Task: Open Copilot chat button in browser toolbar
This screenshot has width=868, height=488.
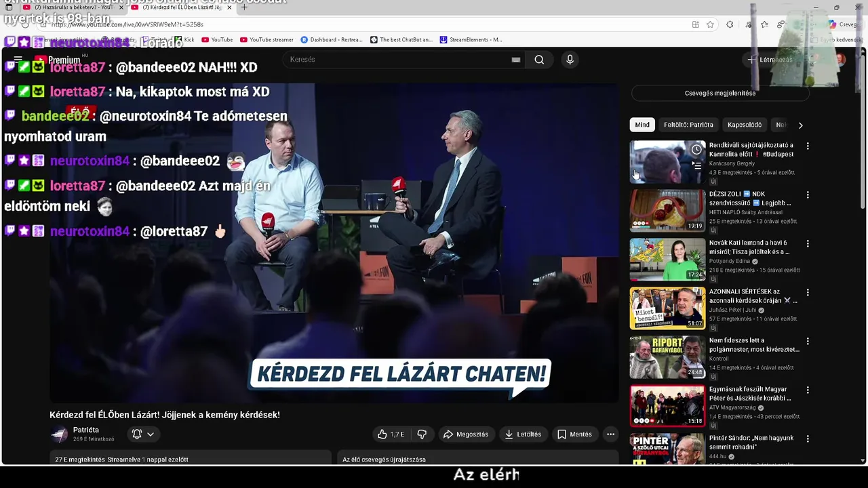Action: pyautogui.click(x=845, y=24)
